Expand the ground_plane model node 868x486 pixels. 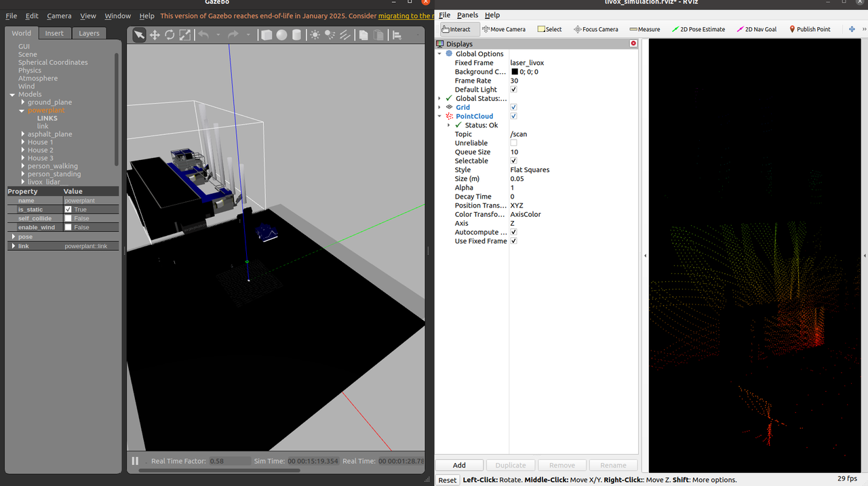(x=23, y=102)
